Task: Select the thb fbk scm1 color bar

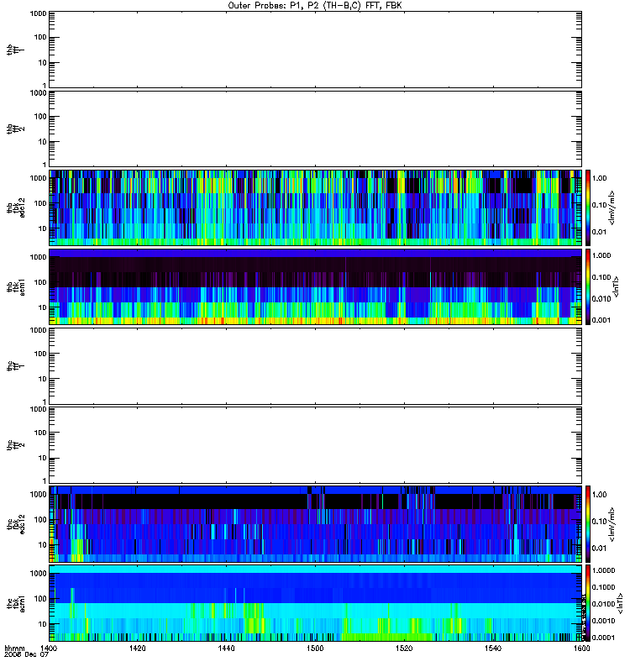Action: [588, 286]
